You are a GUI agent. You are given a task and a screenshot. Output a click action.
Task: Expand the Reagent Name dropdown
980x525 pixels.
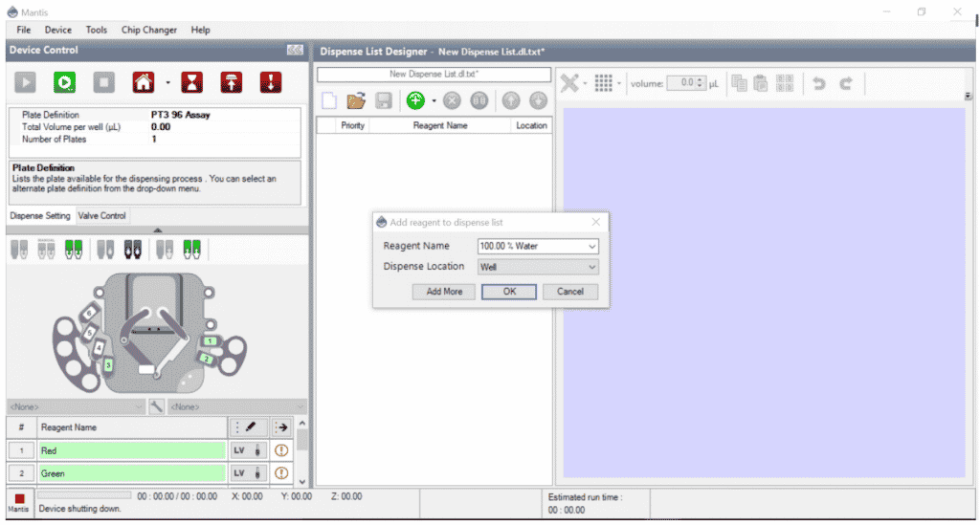[592, 246]
